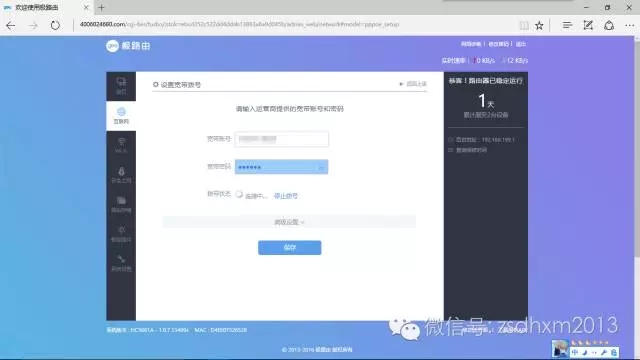640x360 pixels.
Task: Expand the advanced settings section
Action: 289,222
